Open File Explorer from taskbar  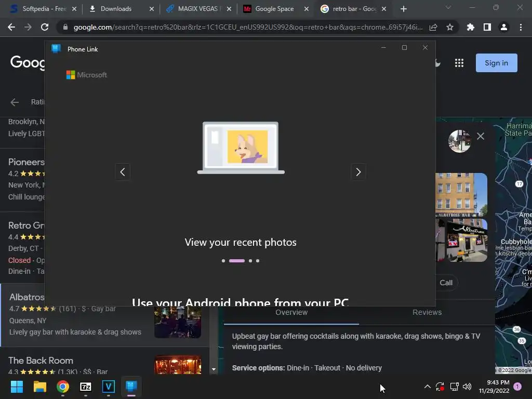[39, 387]
